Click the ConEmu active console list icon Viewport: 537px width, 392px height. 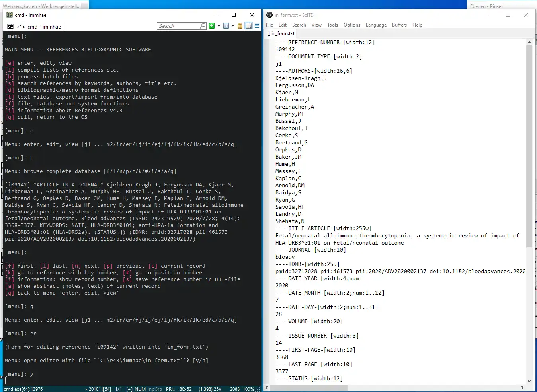click(x=226, y=26)
